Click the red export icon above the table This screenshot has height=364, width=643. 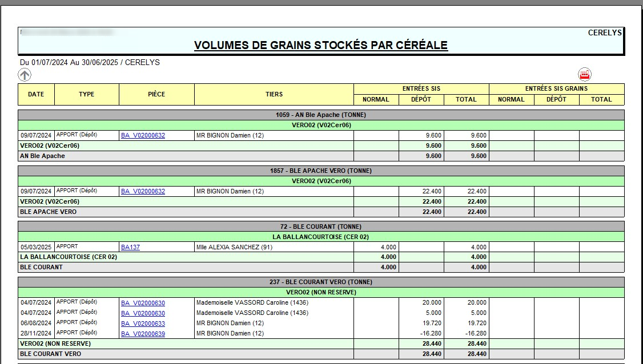click(x=585, y=74)
